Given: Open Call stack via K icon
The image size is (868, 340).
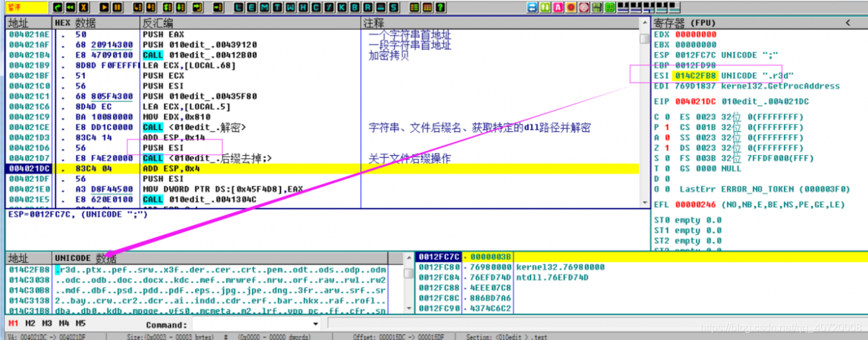Looking at the screenshot, I should [342, 7].
